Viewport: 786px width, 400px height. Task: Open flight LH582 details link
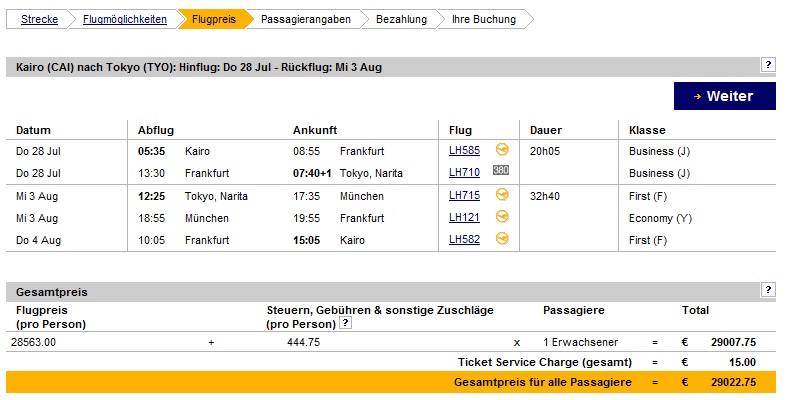[464, 240]
